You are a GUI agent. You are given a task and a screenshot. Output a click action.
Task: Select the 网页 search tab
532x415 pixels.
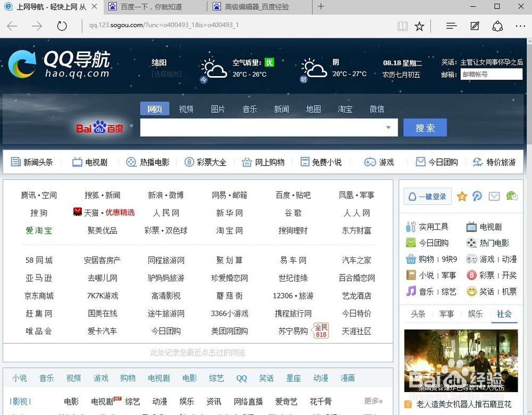pos(155,109)
